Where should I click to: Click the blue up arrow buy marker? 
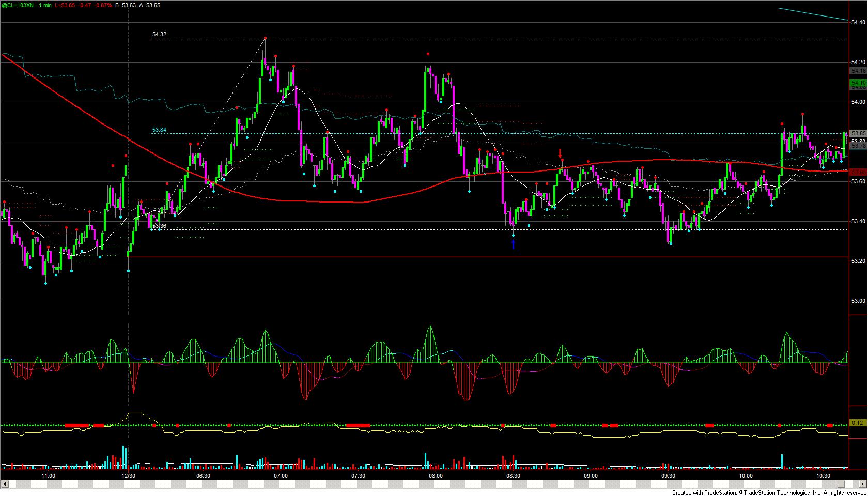point(513,244)
